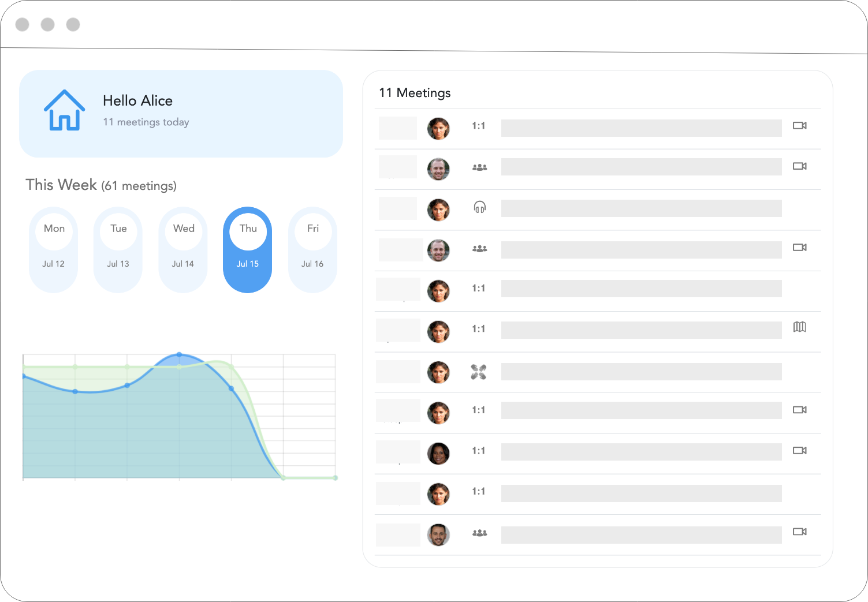This screenshot has width=868, height=602.
Task: Click the avatar in the headphones meeting row
Action: click(x=438, y=210)
